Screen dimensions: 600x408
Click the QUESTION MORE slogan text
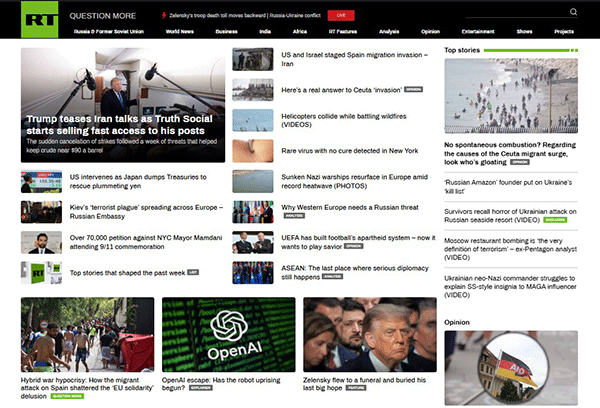tap(103, 16)
